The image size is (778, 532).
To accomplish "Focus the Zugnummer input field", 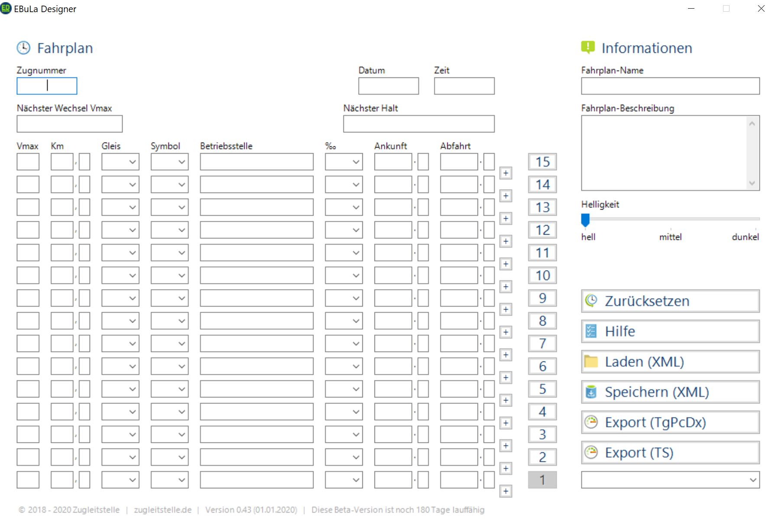I will tap(47, 86).
